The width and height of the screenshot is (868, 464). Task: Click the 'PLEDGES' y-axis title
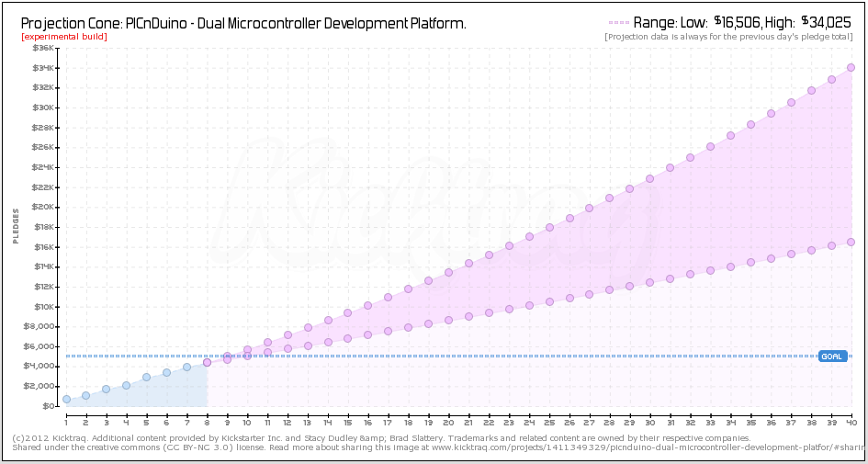tap(16, 226)
